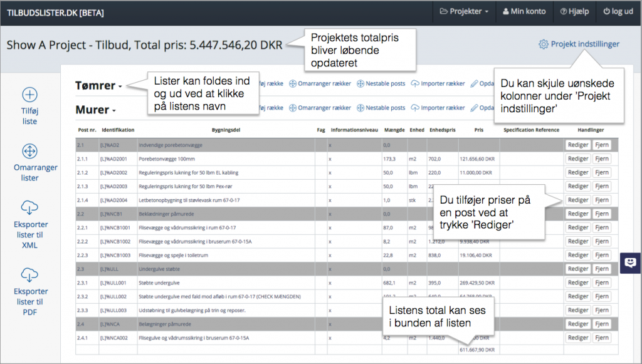Click Rediger for row 2.1.2
The image size is (642, 364).
[x=577, y=172]
